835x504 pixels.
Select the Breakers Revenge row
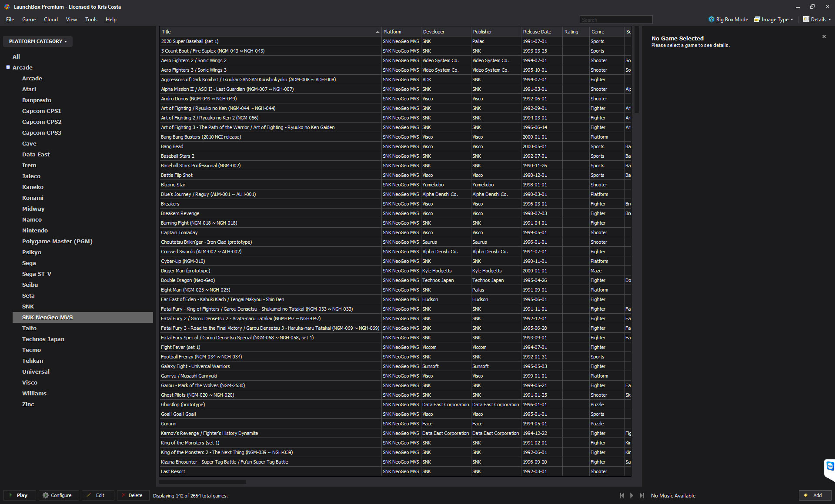pos(395,213)
